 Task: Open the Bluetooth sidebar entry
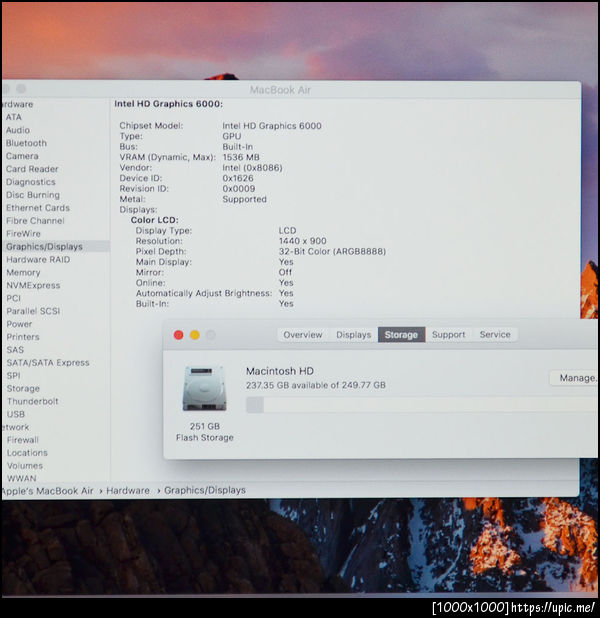coord(26,143)
